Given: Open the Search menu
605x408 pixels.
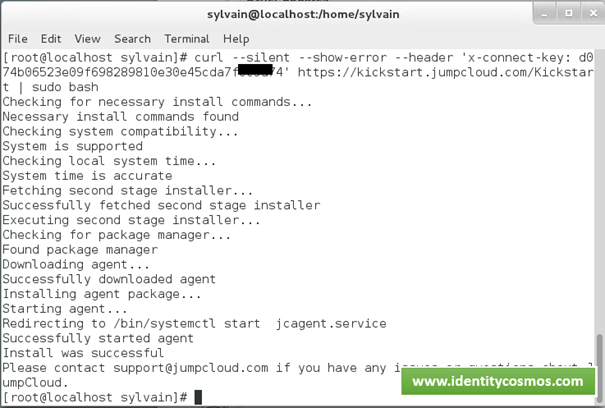Looking at the screenshot, I should (x=132, y=39).
